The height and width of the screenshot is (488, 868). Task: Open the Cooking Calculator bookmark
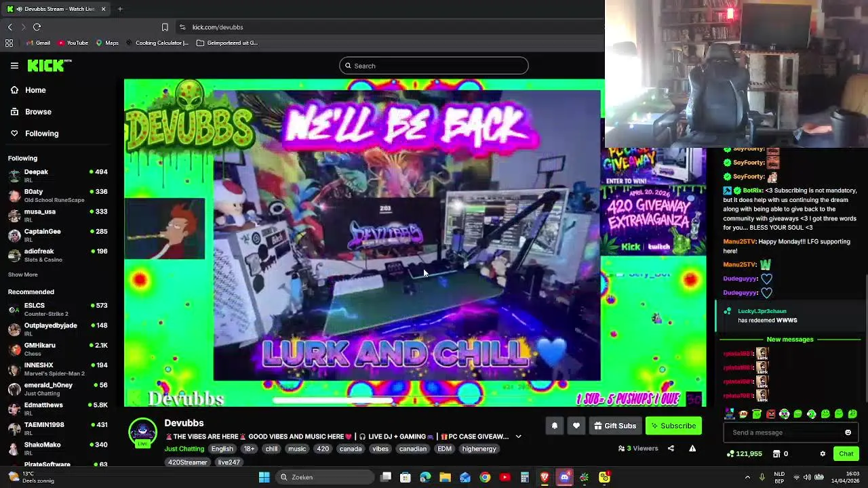[157, 43]
